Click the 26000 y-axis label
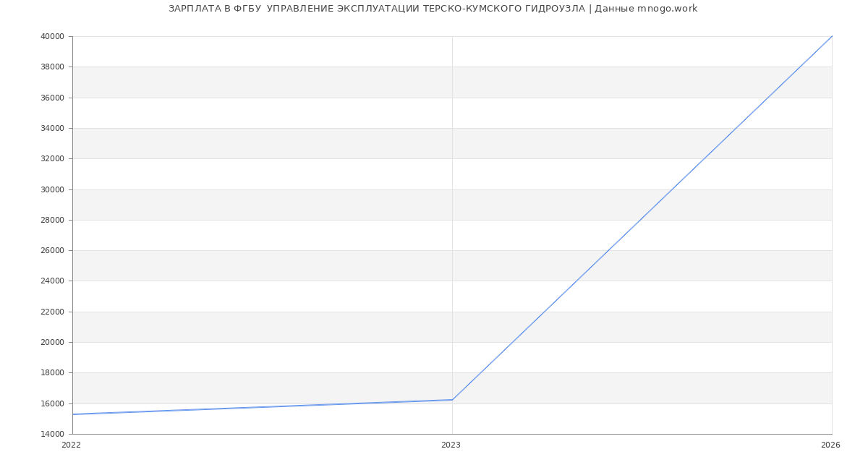The width and height of the screenshot is (868, 470). pyautogui.click(x=53, y=250)
